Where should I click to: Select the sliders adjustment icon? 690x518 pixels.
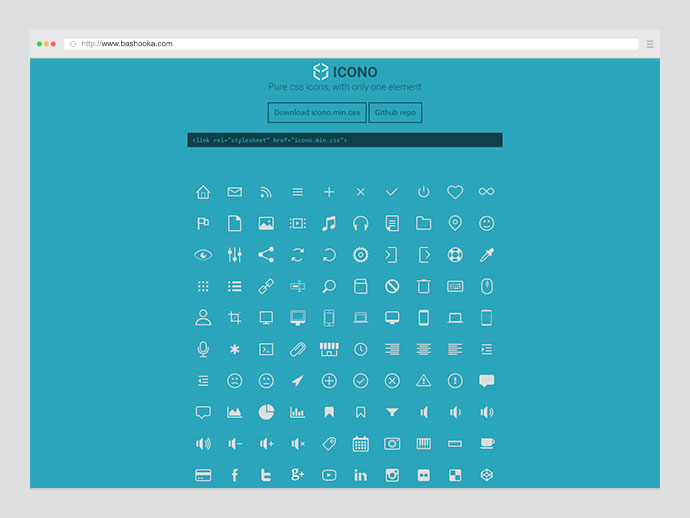(x=235, y=255)
